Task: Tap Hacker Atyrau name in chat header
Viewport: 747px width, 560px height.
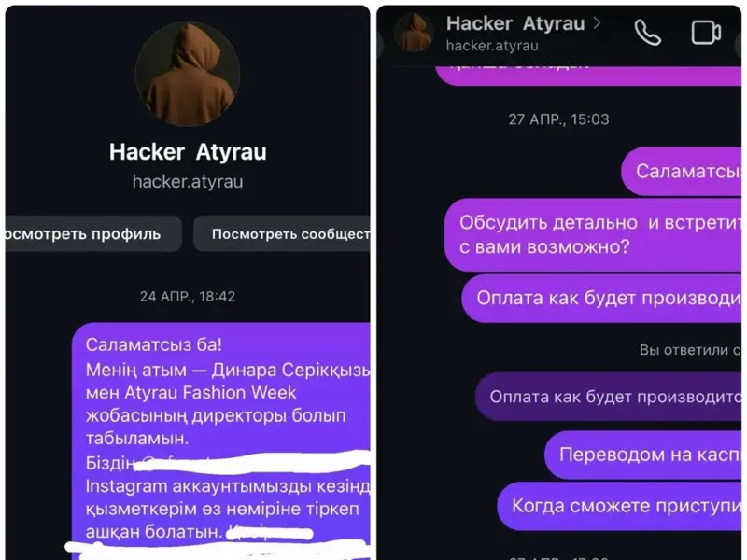Action: click(515, 23)
